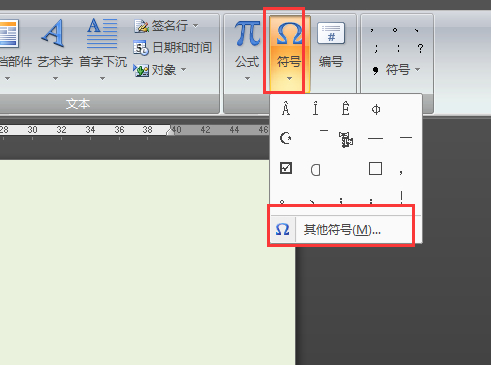Insert the checked box symbol
Image resolution: width=491 pixels, height=365 pixels.
[x=286, y=168]
